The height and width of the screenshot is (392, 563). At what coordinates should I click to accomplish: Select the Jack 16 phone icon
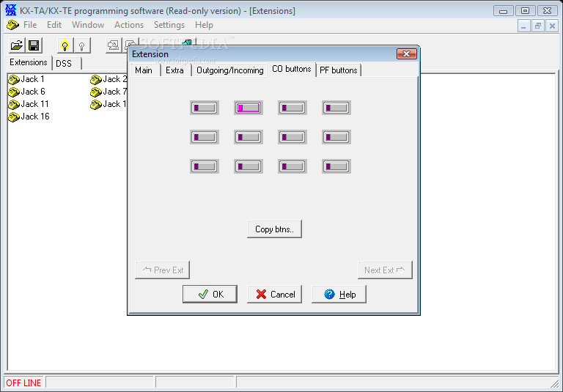(x=14, y=117)
